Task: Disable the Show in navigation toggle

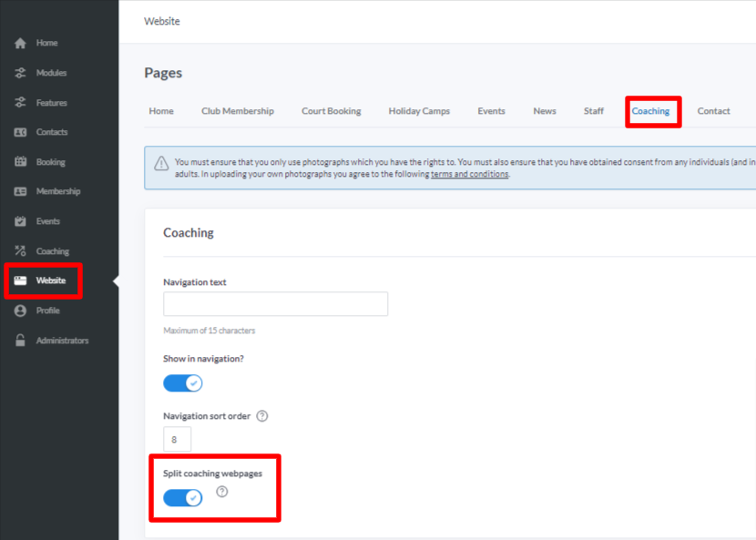Action: click(x=183, y=383)
